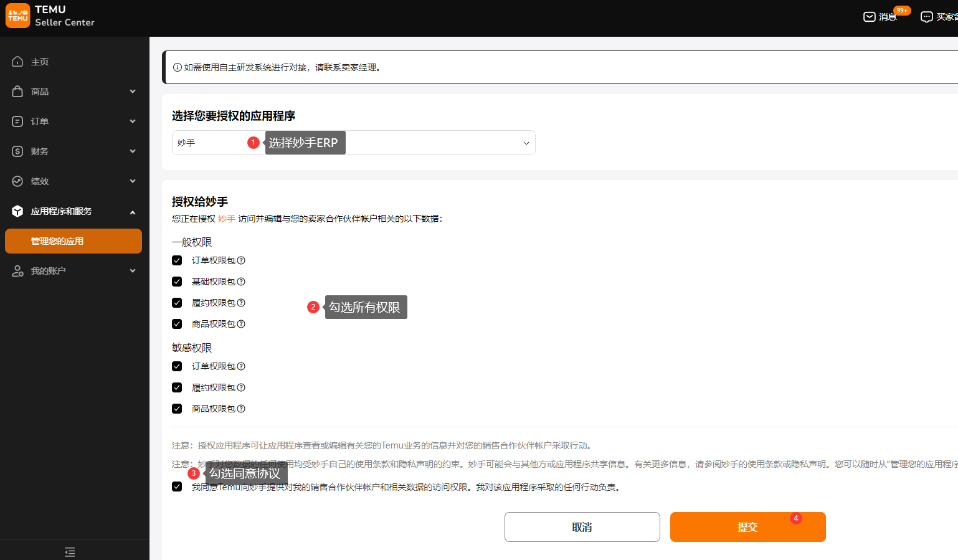This screenshot has width=958, height=560.
Task: Toggle the agreement consent checkbox
Action: [x=177, y=486]
